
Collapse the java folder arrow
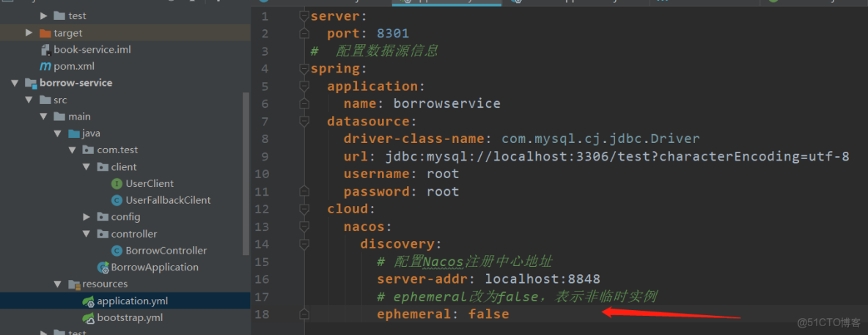tap(58, 133)
